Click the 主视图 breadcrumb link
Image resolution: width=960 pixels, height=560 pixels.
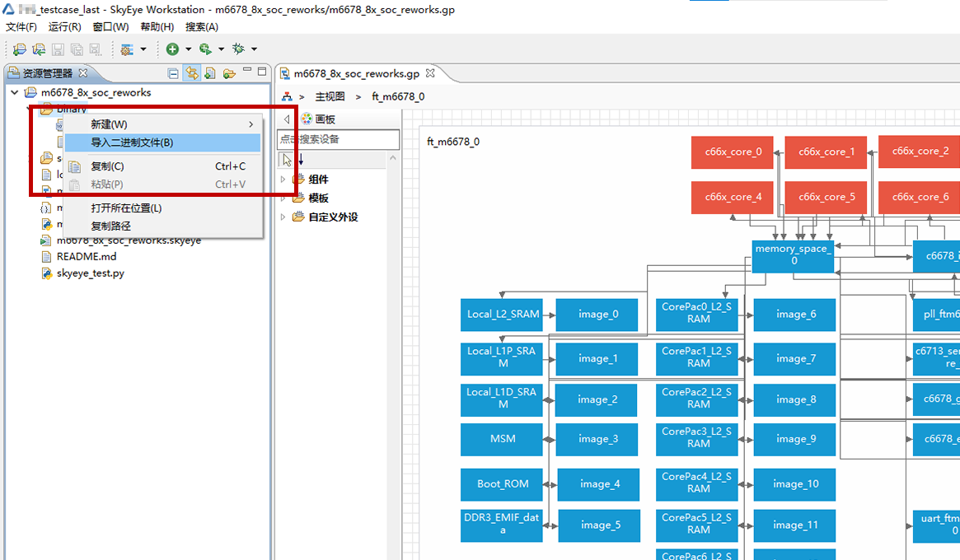click(330, 96)
